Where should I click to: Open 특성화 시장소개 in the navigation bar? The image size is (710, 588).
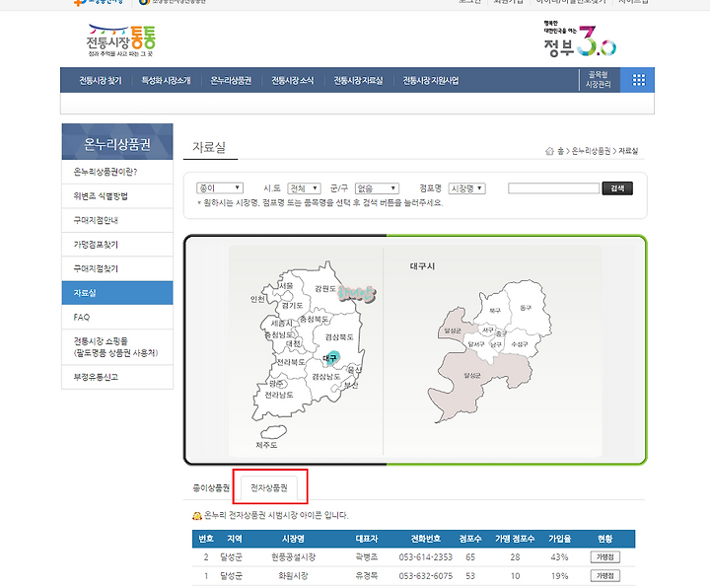point(167,81)
